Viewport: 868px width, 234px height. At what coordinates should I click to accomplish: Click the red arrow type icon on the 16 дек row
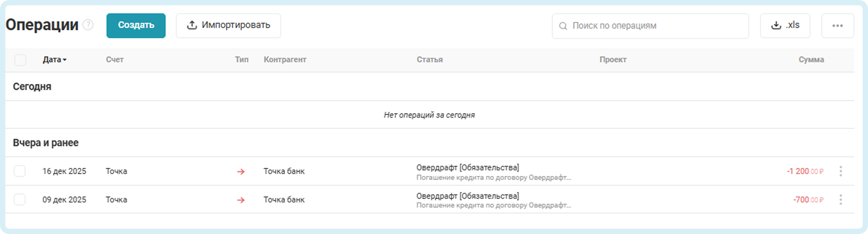[241, 172]
